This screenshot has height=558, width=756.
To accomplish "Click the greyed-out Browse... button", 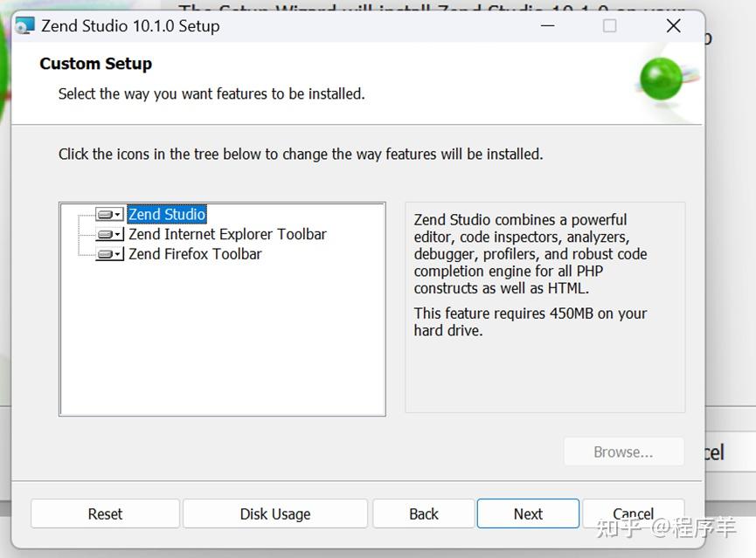I will point(624,452).
